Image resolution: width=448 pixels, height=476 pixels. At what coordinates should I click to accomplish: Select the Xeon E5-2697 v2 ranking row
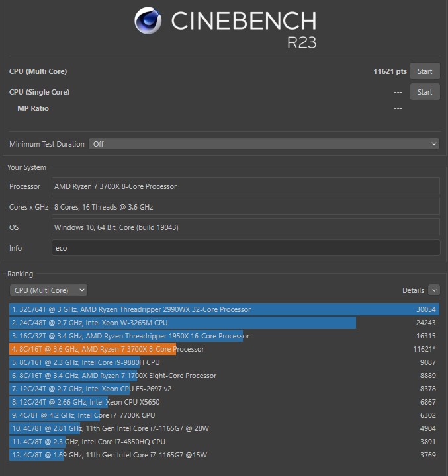(x=224, y=389)
